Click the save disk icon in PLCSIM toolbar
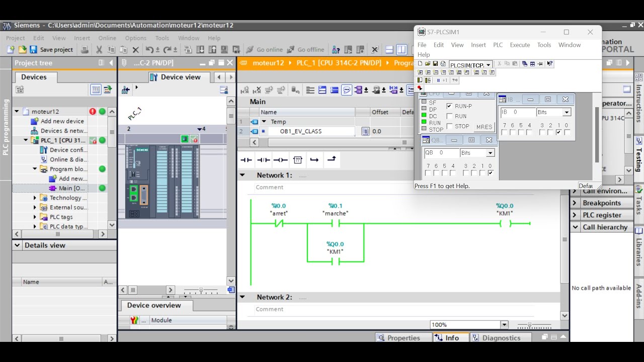The image size is (644, 362). click(435, 64)
